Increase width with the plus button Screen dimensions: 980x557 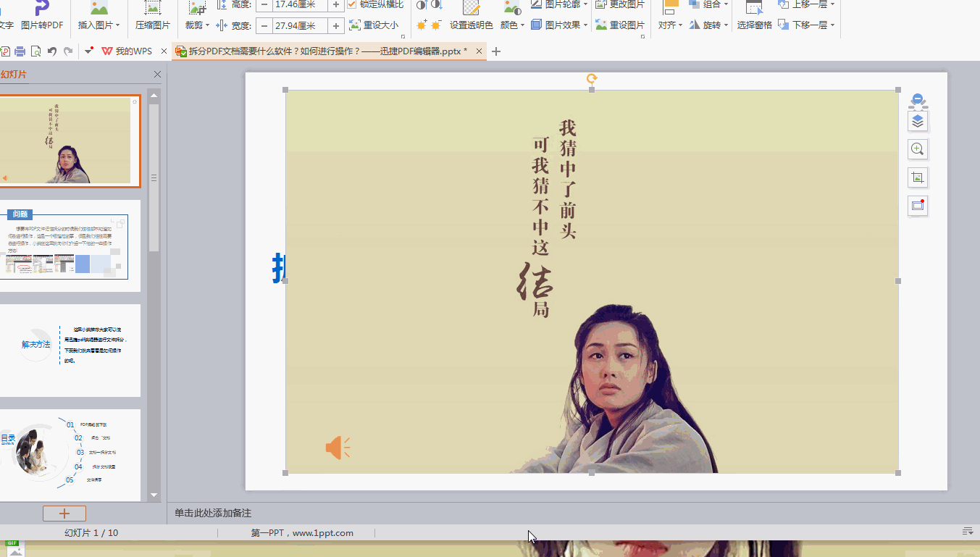(336, 25)
